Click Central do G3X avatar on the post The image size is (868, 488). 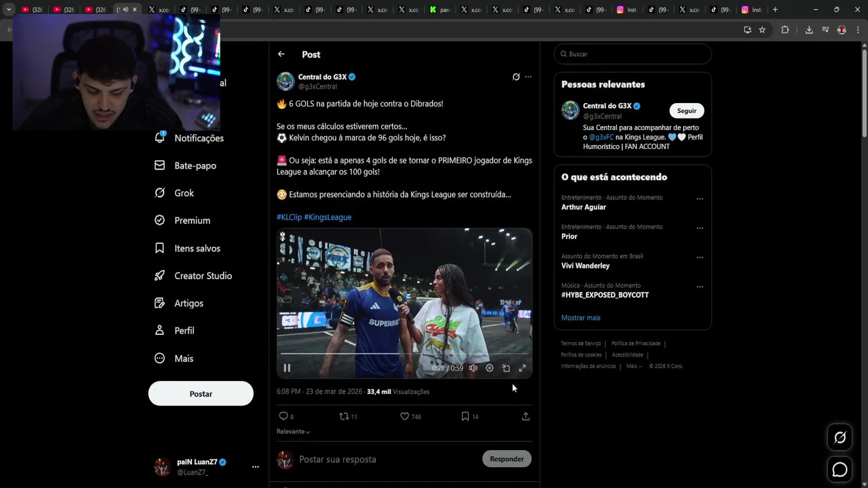point(285,81)
